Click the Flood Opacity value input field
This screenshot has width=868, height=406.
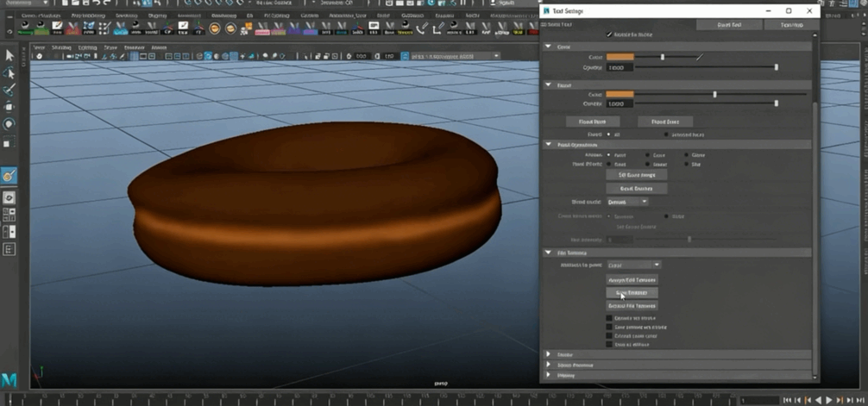pyautogui.click(x=618, y=103)
